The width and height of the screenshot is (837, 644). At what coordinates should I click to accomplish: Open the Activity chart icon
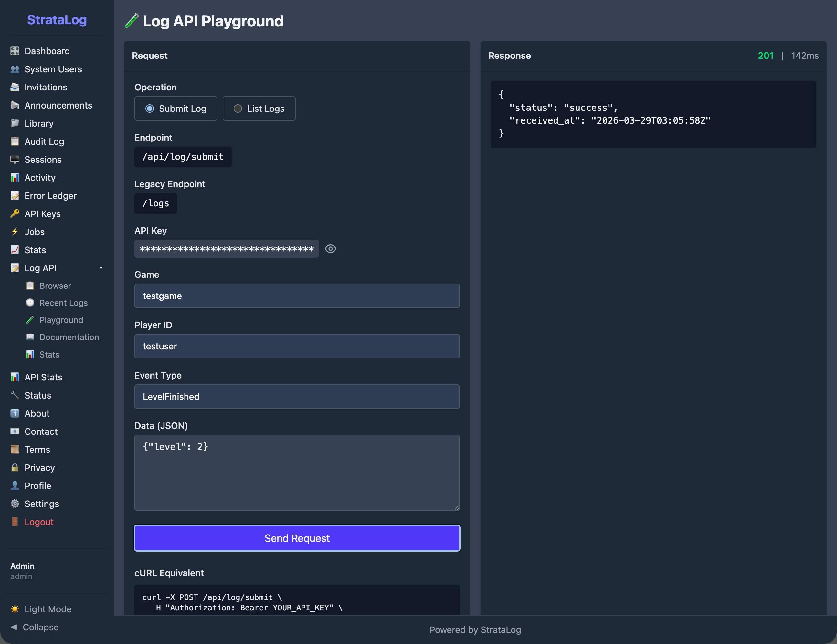click(15, 177)
